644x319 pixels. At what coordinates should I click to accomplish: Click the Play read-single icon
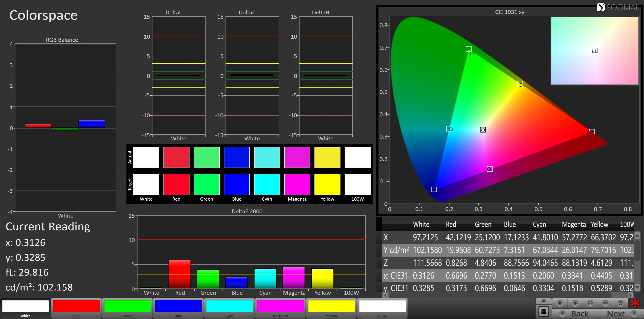coord(575,303)
